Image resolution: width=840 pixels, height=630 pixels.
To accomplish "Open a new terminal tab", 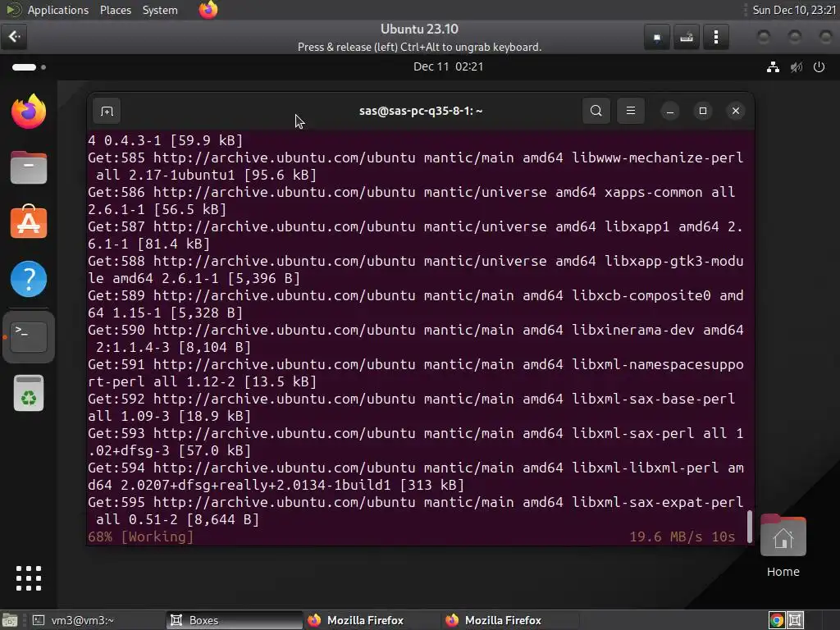I will point(107,111).
